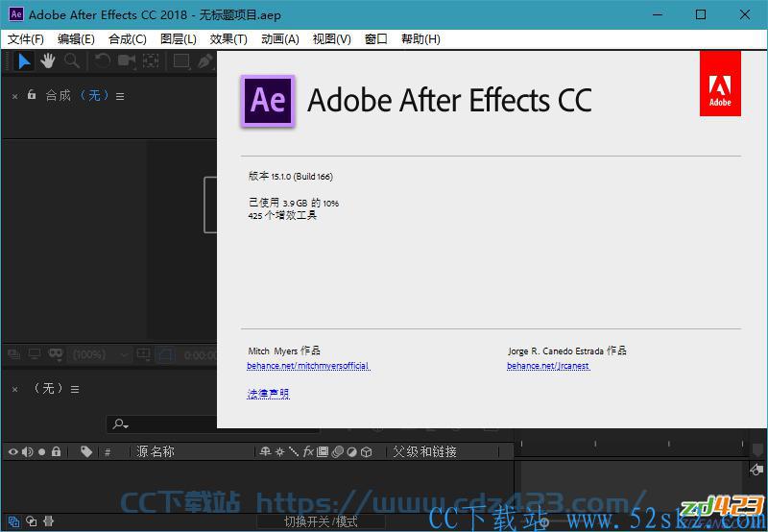Click the label tag column icon
Viewport: 768px width, 532px height.
click(86, 451)
